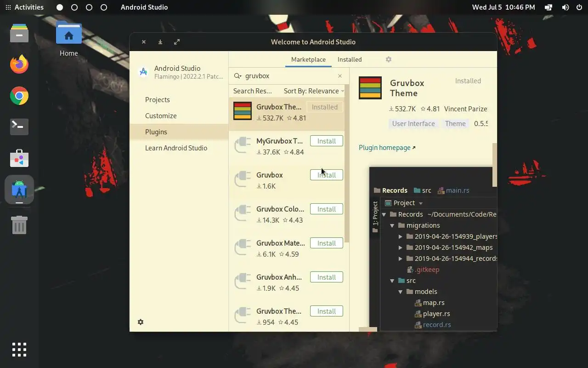588x368 pixels.
Task: Open the clock showing Wed Jul 5
Action: coord(503,7)
